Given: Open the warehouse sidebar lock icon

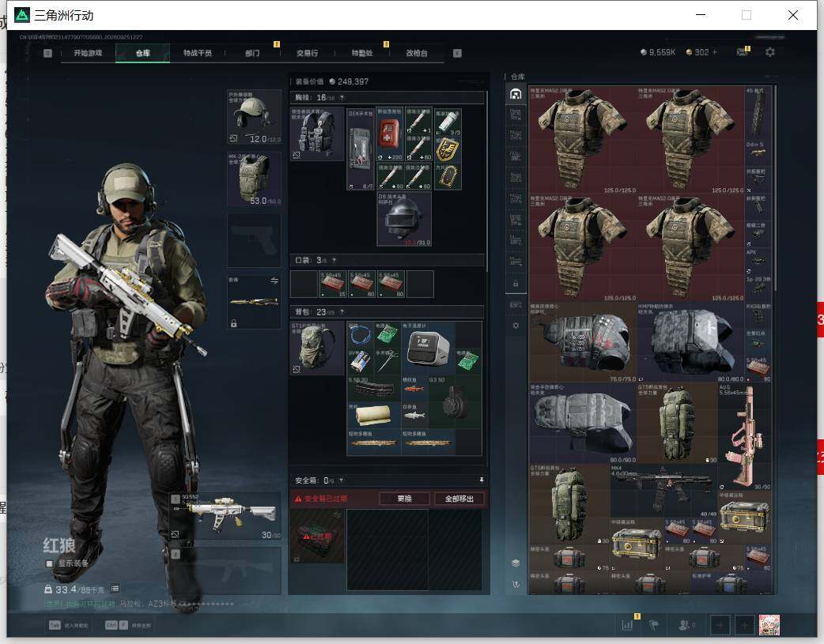Looking at the screenshot, I should (516, 284).
